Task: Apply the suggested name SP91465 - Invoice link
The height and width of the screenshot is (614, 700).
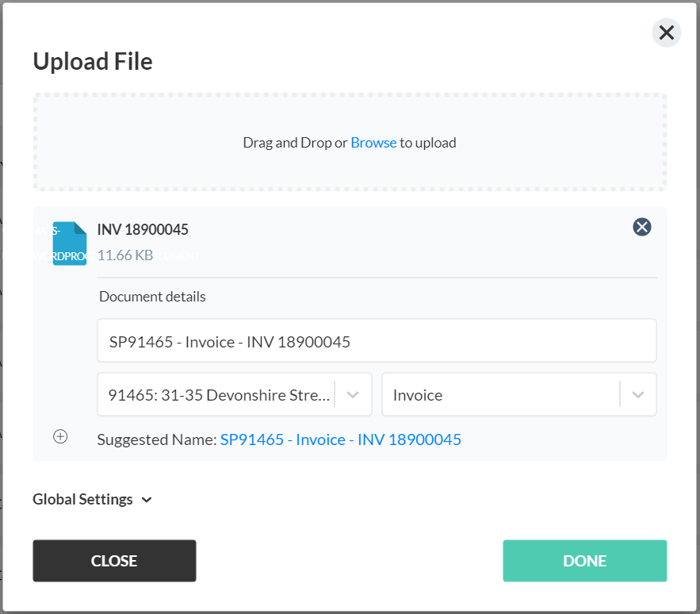Action: [341, 439]
